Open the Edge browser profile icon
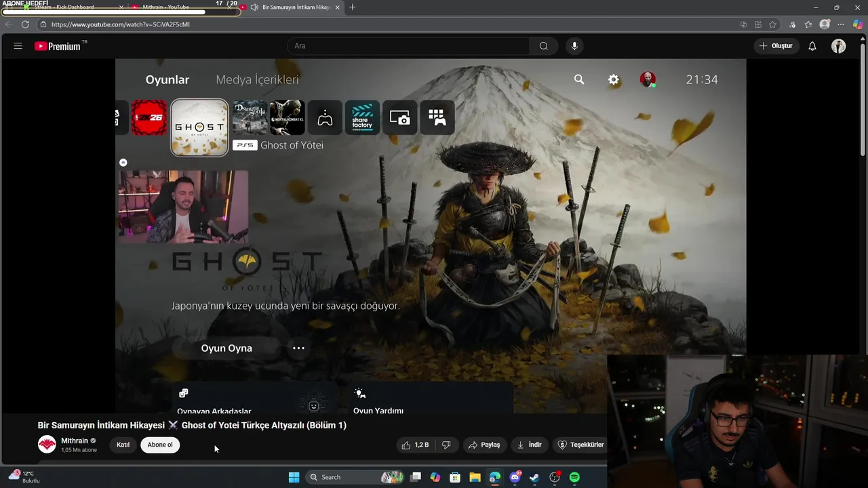The image size is (868, 488). coord(825,24)
